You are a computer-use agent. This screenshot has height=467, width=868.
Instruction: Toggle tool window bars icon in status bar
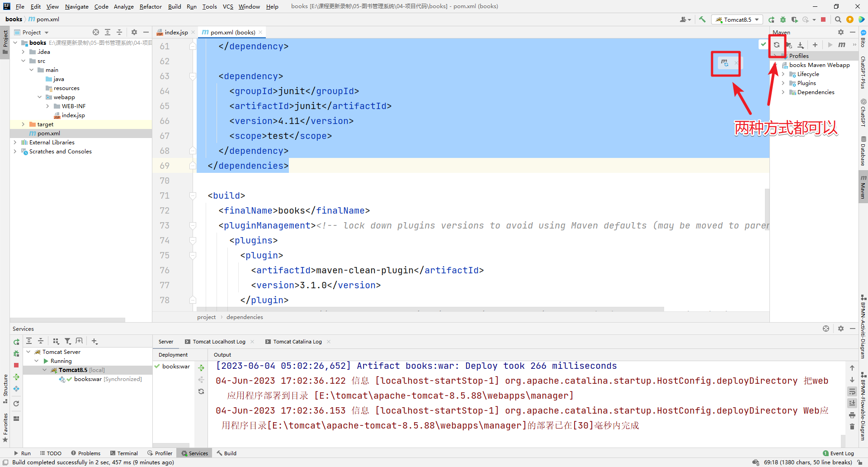coord(6,462)
